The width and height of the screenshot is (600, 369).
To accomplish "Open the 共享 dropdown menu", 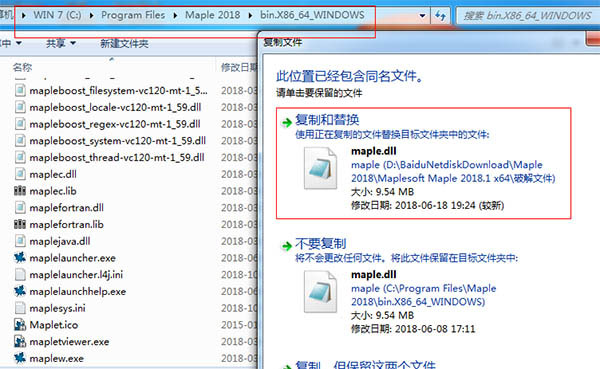I will pyautogui.click(x=61, y=43).
